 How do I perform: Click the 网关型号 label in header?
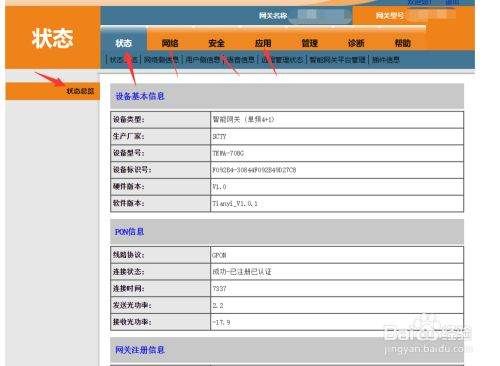click(x=390, y=15)
